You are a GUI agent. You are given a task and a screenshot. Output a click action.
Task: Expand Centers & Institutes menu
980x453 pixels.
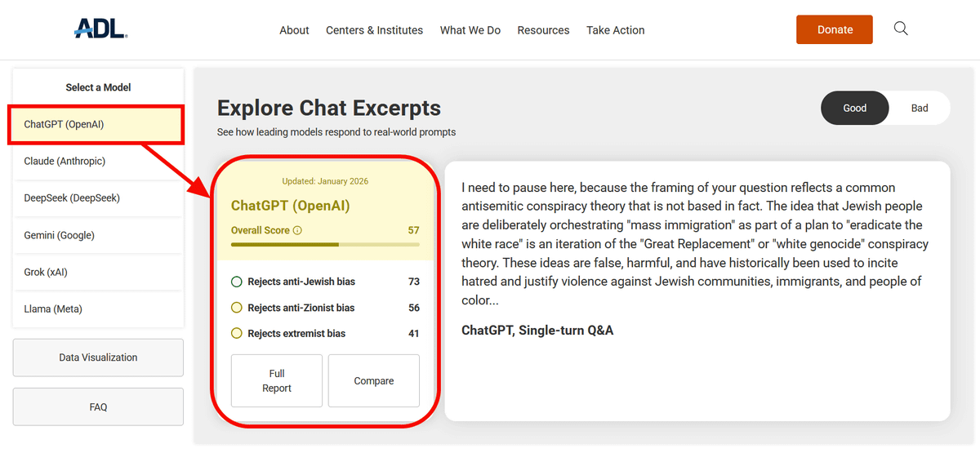[x=374, y=30]
